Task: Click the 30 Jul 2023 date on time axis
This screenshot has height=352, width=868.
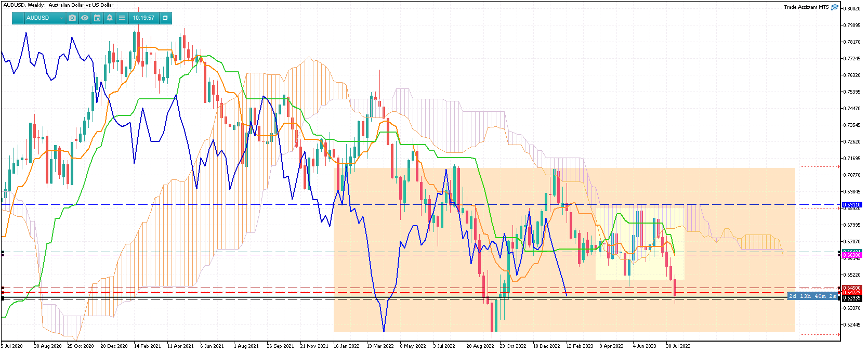Action: click(x=678, y=346)
